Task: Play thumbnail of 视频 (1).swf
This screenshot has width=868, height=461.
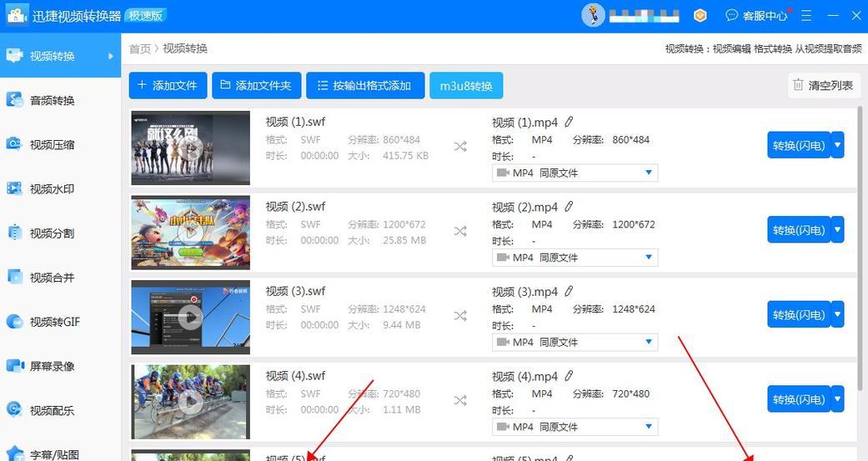Action: (x=190, y=148)
